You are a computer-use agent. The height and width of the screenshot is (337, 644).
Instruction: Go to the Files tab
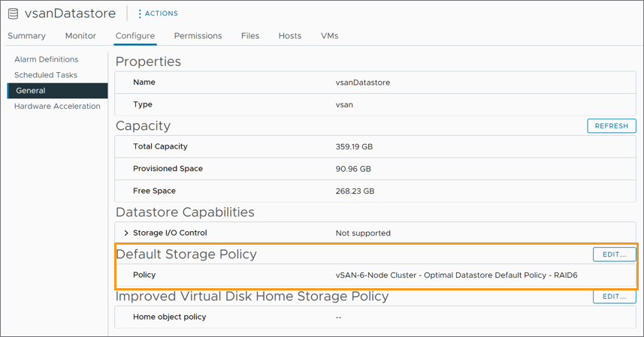250,36
